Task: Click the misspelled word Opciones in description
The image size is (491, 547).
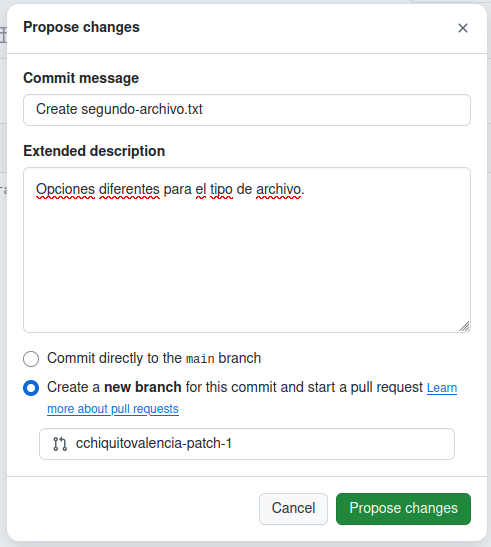Action: [65, 189]
